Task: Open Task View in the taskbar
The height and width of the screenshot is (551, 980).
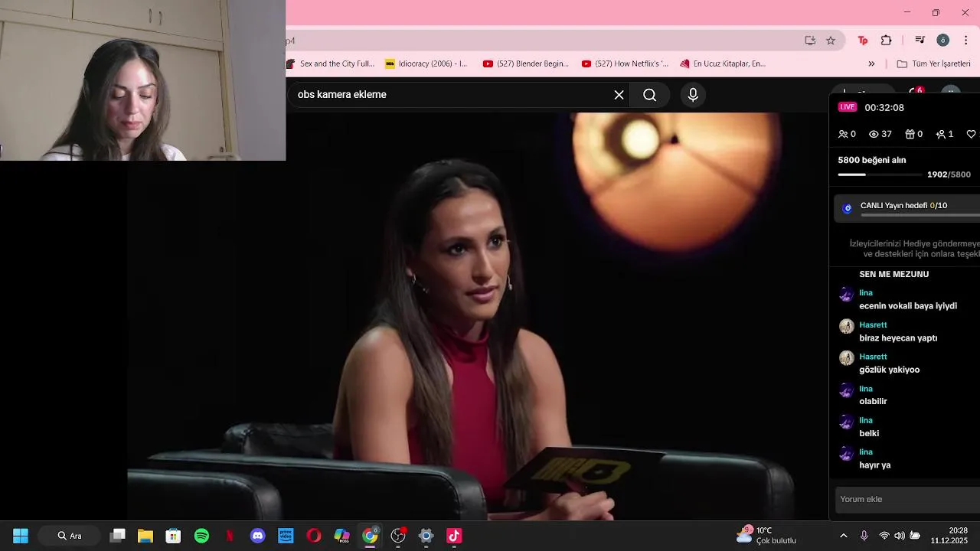Action: (x=117, y=536)
